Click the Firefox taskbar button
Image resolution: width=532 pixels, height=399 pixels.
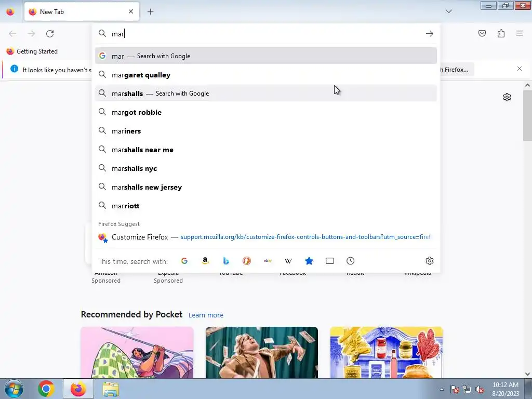pyautogui.click(x=78, y=389)
